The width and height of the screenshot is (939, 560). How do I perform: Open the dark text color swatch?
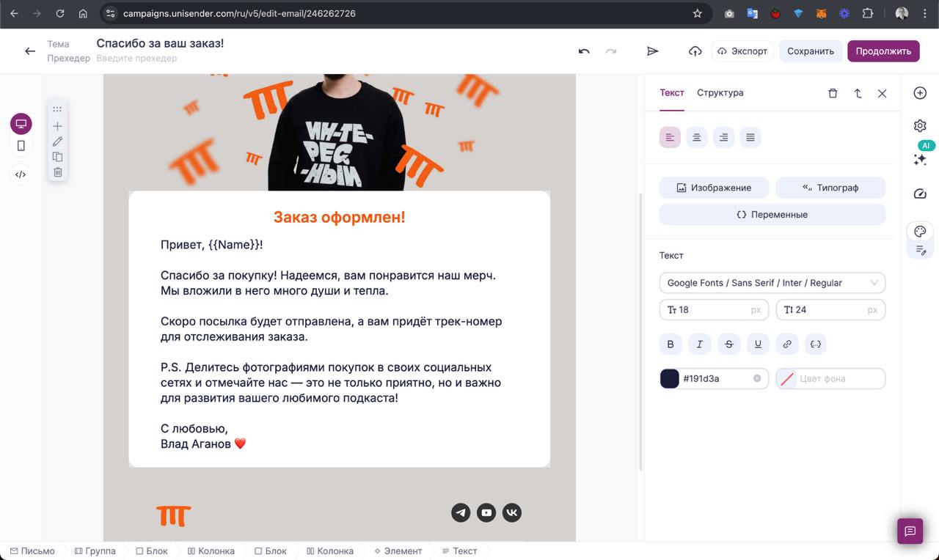point(670,378)
